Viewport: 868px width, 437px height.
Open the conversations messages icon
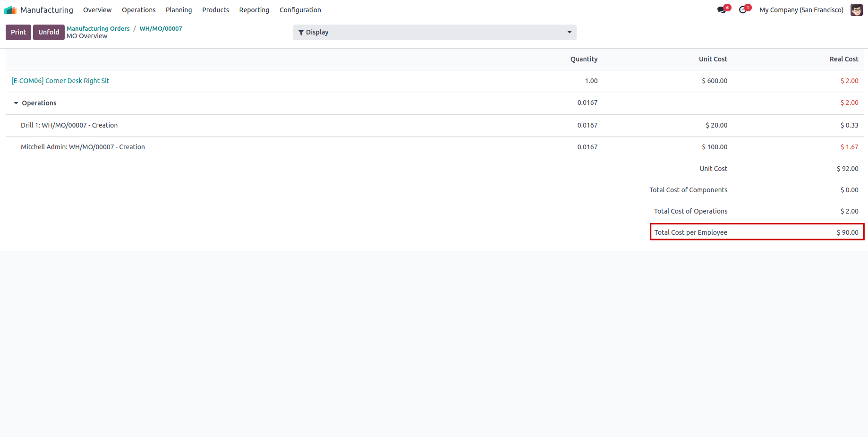(721, 10)
